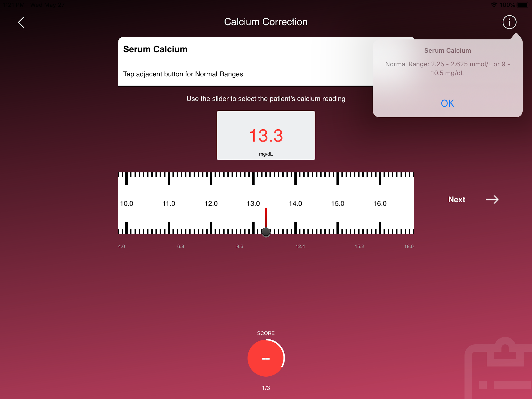Click 'Tap adjacent button for Normal Ranges' text
Screen dimensions: 532x399
183,74
